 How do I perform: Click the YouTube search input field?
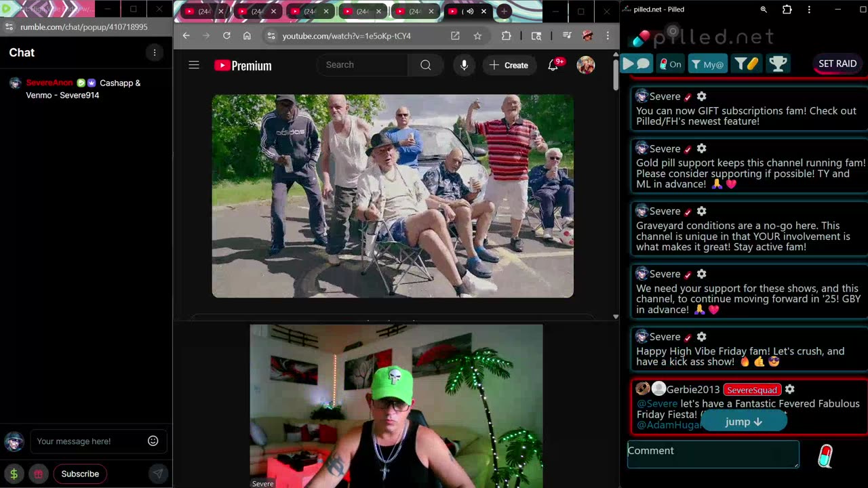click(x=363, y=65)
